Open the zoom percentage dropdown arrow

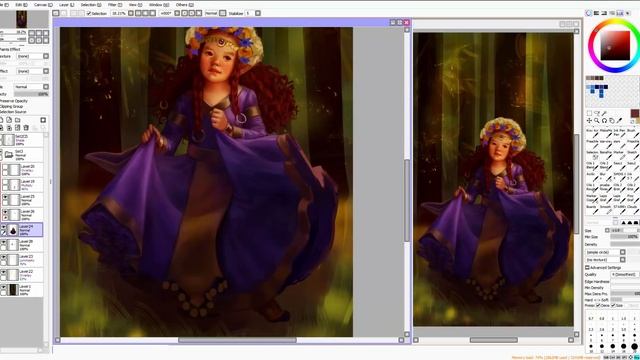(131, 13)
